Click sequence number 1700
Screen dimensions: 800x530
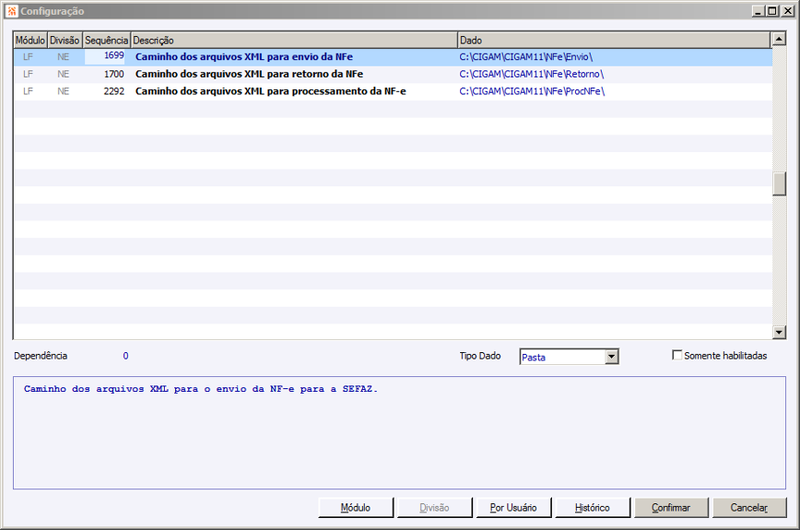pos(114,74)
